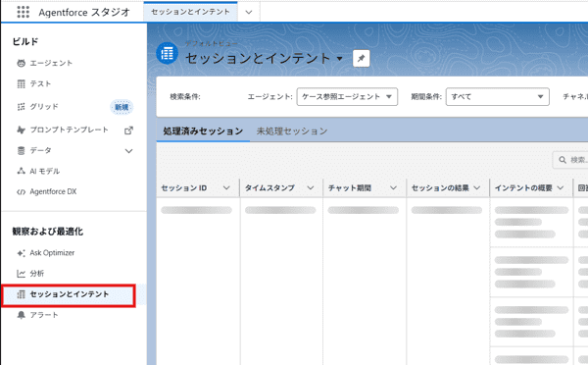588x365 pixels.
Task: Sort by タイムスタンプ column header
Action: [x=269, y=187]
